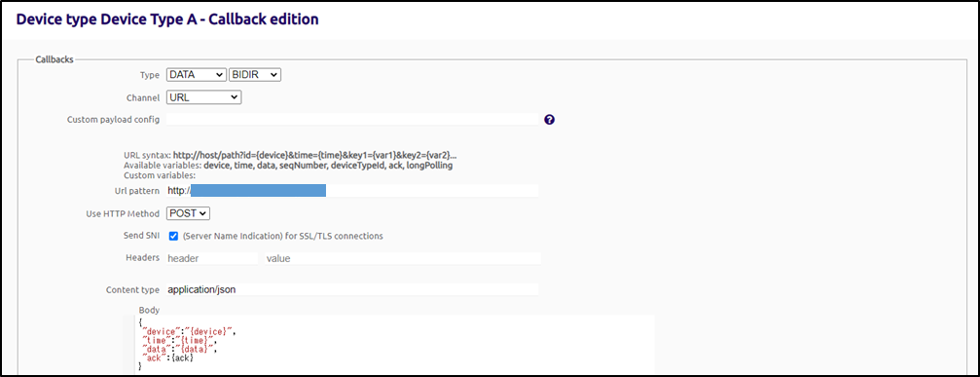
Task: Focus the Url pattern text field
Action: point(352,191)
